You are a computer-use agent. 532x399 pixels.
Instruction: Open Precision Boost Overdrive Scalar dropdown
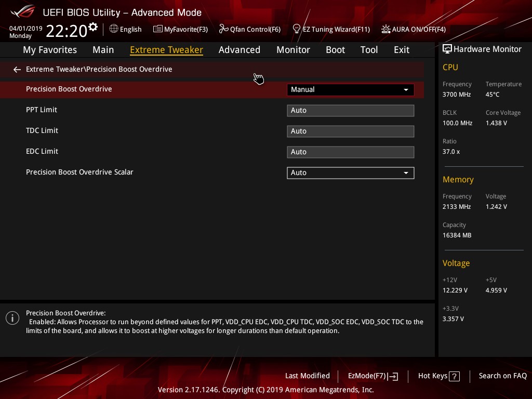click(x=351, y=172)
